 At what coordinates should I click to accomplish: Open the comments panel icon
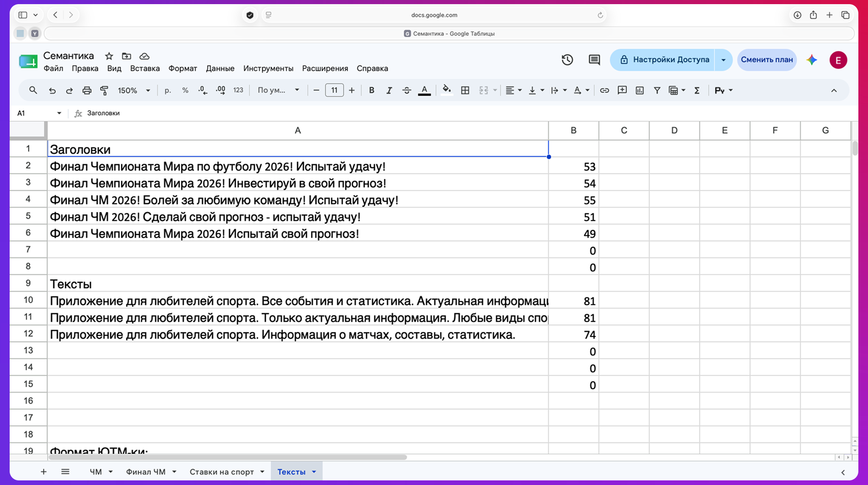pyautogui.click(x=594, y=60)
